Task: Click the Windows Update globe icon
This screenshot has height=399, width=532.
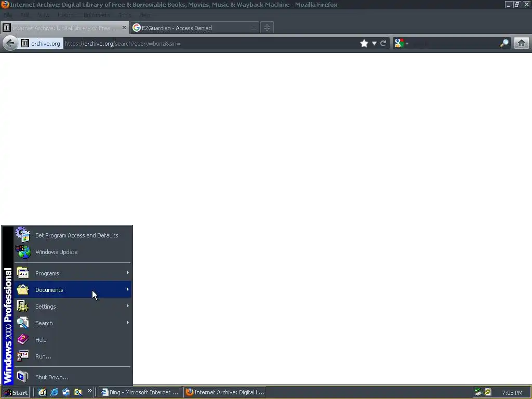Action: click(23, 252)
